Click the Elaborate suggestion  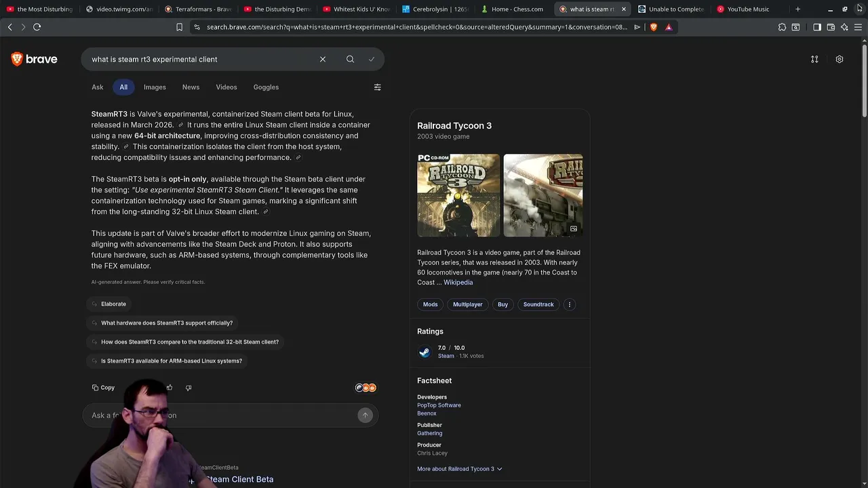tap(108, 304)
